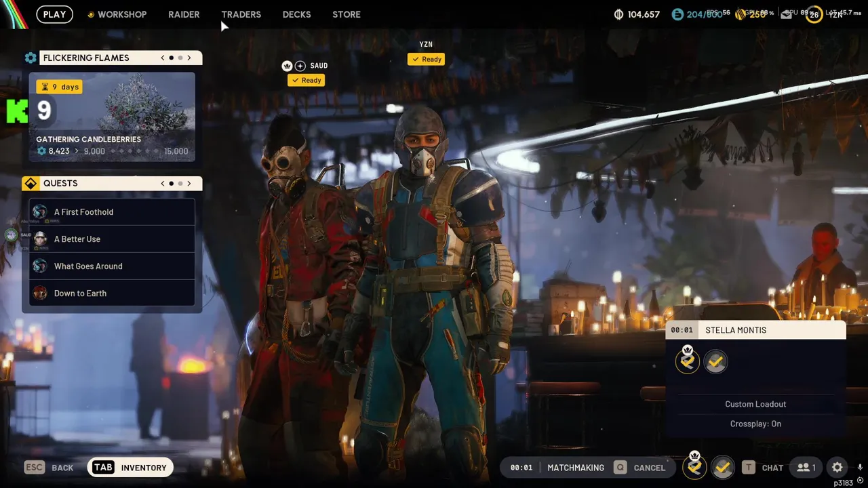Click the portrait beside What Goes Around
This screenshot has height=488, width=868.
coord(40,266)
